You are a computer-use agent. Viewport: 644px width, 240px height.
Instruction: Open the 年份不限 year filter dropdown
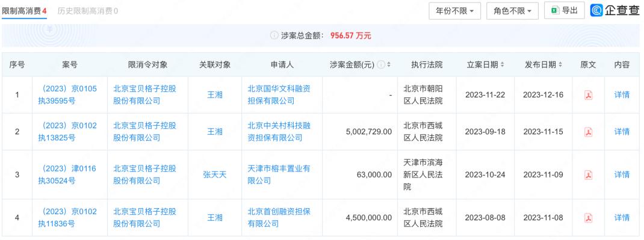[454, 11]
